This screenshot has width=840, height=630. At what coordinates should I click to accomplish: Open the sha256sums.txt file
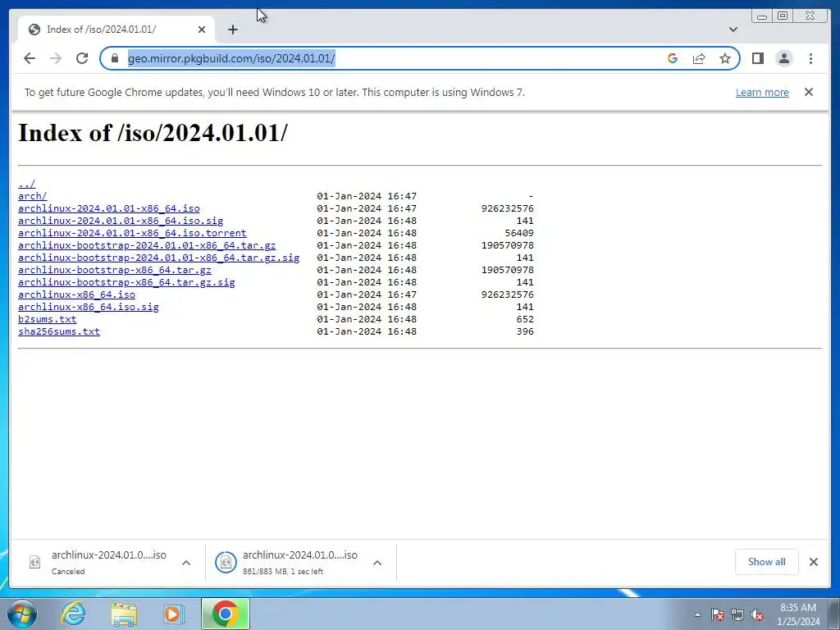(59, 331)
